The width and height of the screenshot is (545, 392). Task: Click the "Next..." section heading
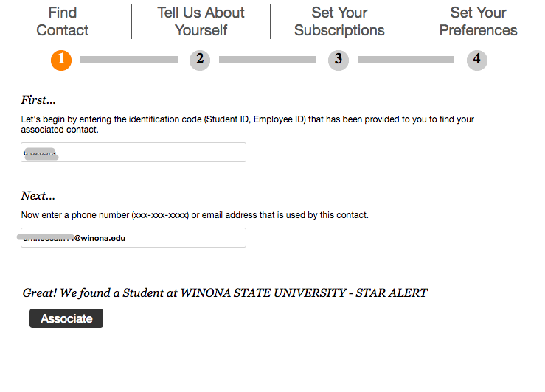click(38, 196)
